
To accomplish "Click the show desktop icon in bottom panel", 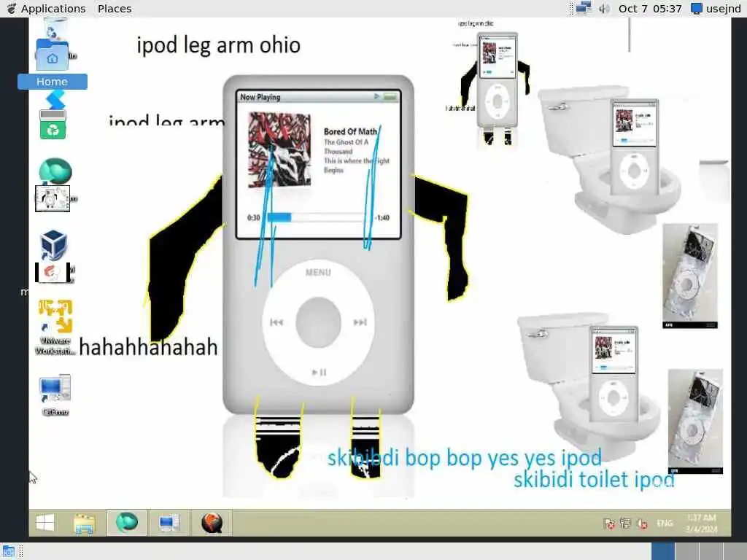I will [8, 551].
